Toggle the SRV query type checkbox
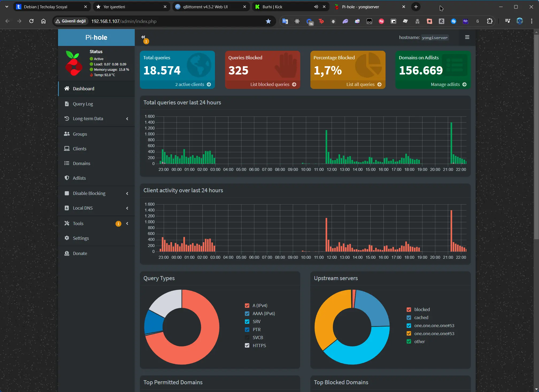The image size is (539, 392). tap(247, 322)
